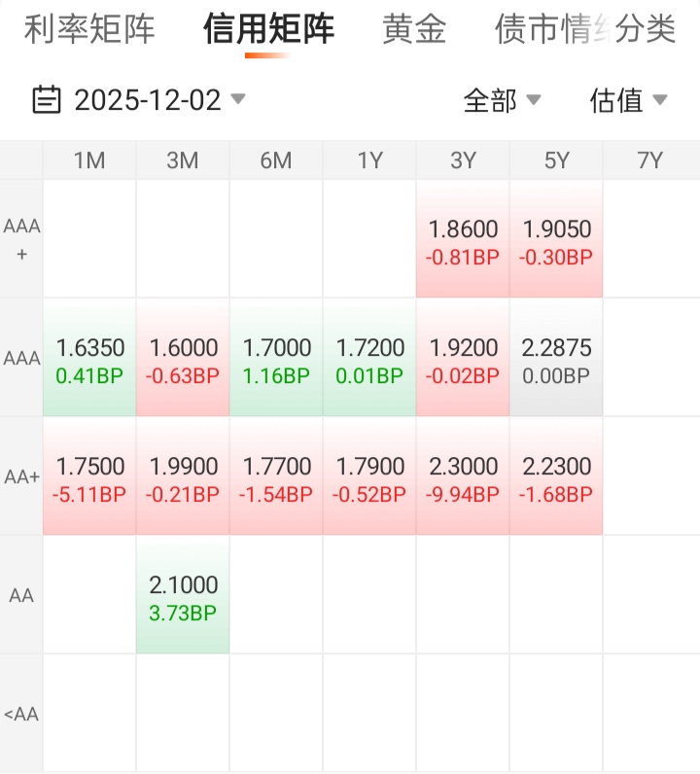Expand the 估值 valuation dropdown
Viewport: 700px width, 774px height.
pyautogui.click(x=628, y=99)
